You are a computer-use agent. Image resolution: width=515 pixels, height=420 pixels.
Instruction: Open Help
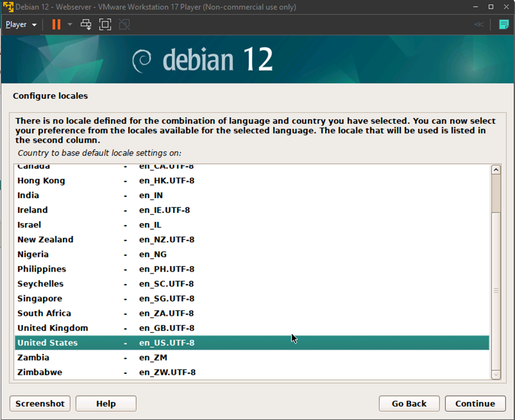pyautogui.click(x=105, y=403)
